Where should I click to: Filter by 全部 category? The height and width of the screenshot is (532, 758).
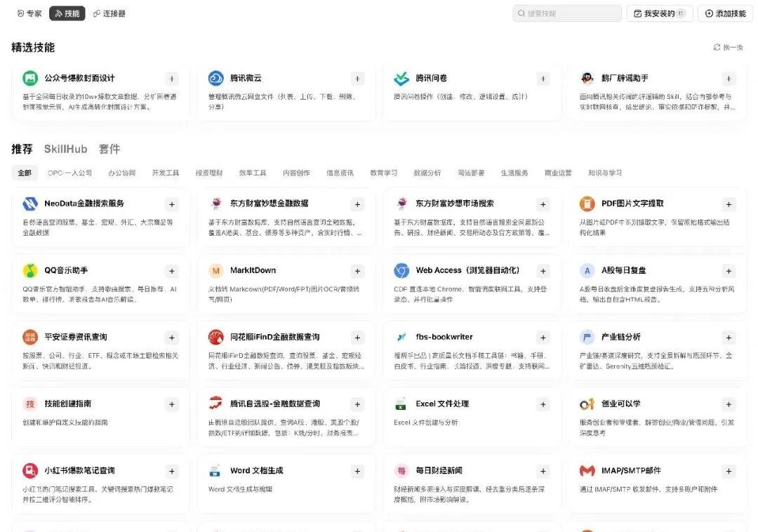(25, 173)
